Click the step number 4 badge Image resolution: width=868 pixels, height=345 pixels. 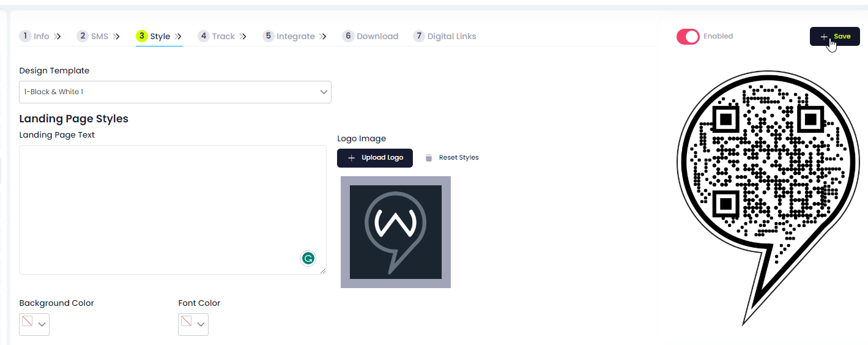click(x=204, y=36)
